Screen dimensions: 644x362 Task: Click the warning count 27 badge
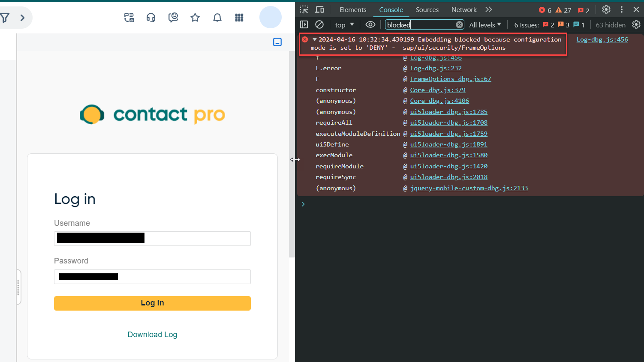pyautogui.click(x=563, y=10)
